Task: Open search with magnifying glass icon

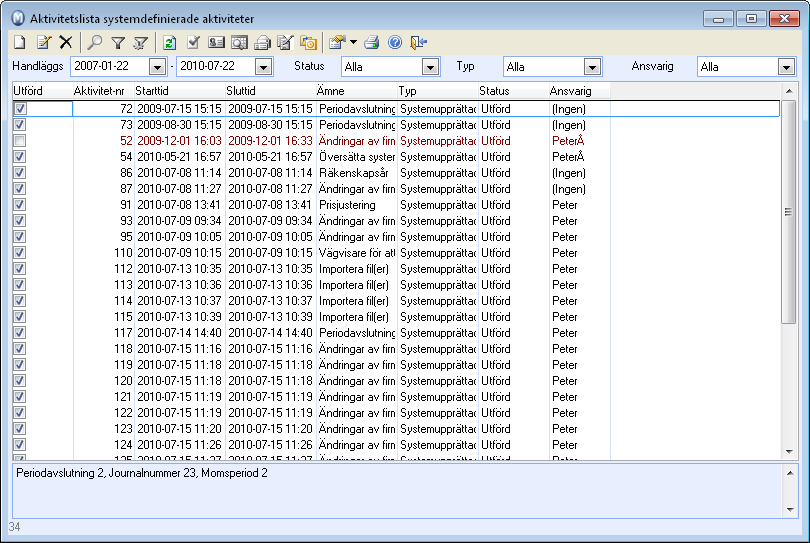Action: [x=94, y=42]
